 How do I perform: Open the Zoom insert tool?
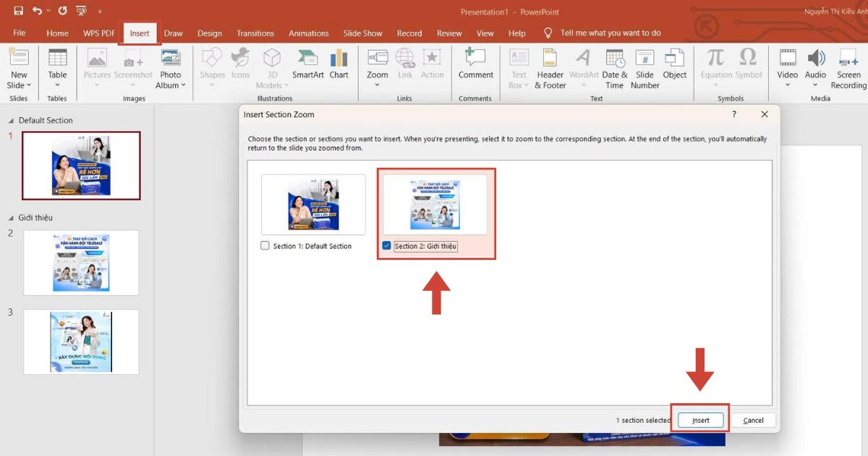coord(378,69)
